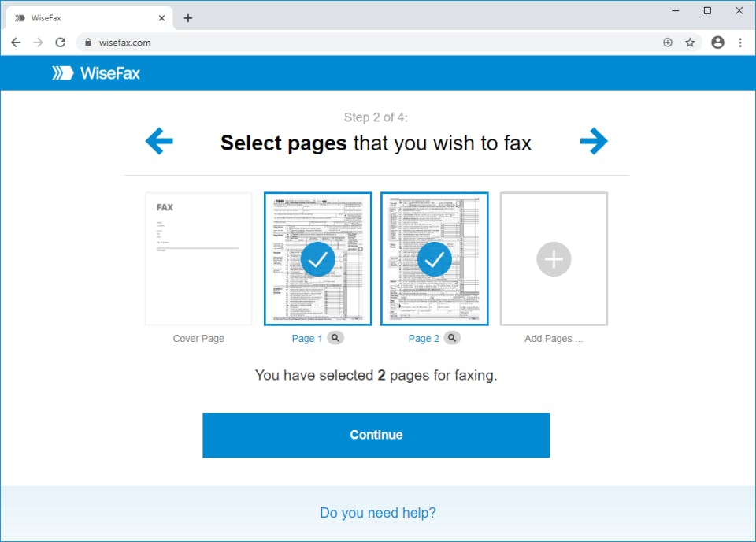Deselect Page 1 by clicking its checkmark
Screen dimensions: 756x542
tap(317, 258)
